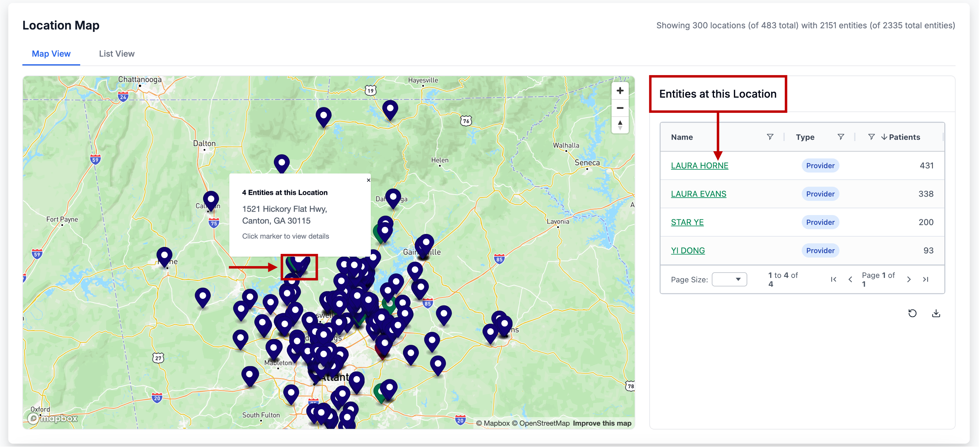Switch to List View tab

click(x=117, y=54)
